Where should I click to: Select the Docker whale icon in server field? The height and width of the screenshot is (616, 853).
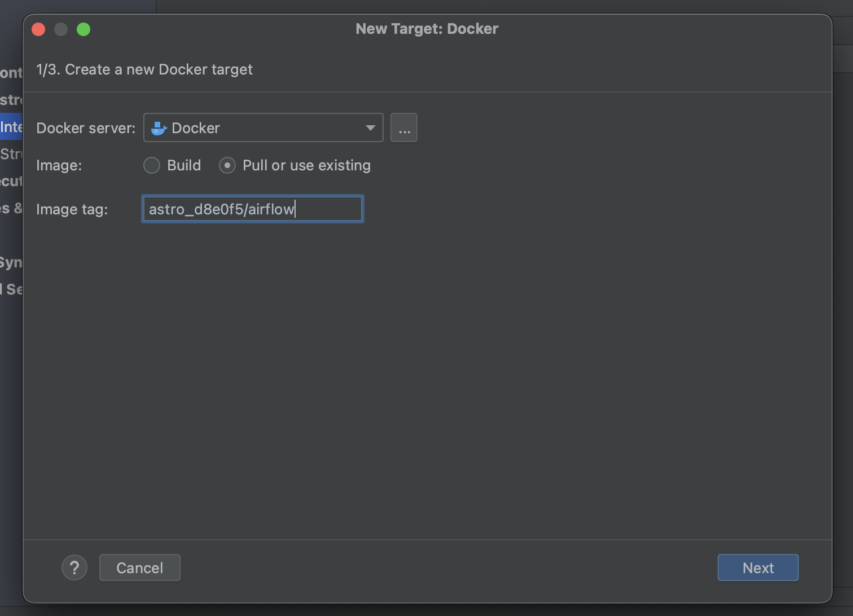[x=158, y=127]
